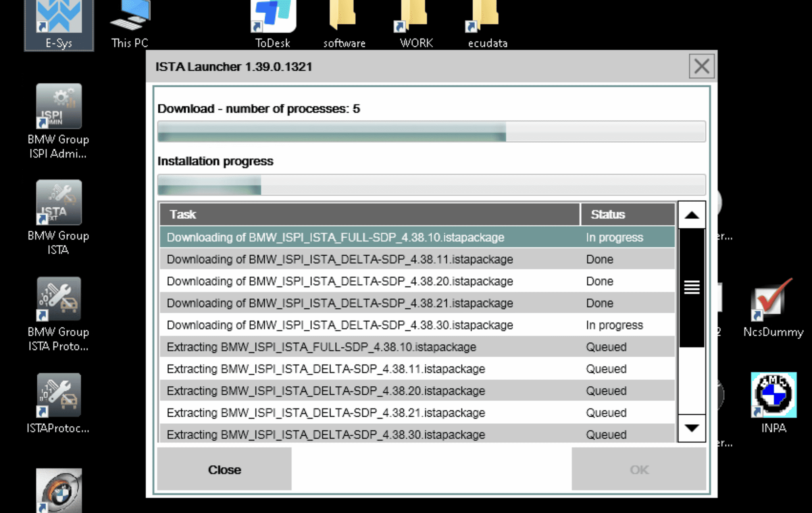Open the WORK folder shortcut
The image size is (812, 513).
pos(416,25)
